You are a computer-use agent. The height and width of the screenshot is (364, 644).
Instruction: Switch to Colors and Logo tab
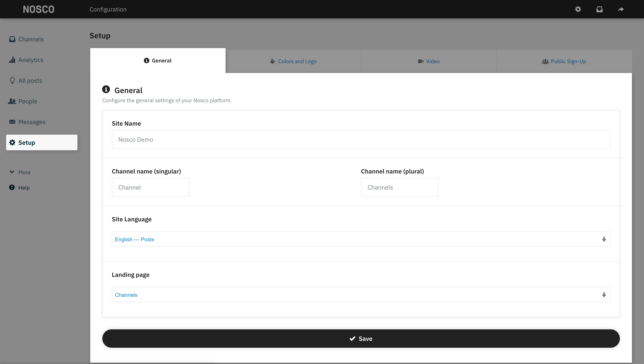point(293,61)
